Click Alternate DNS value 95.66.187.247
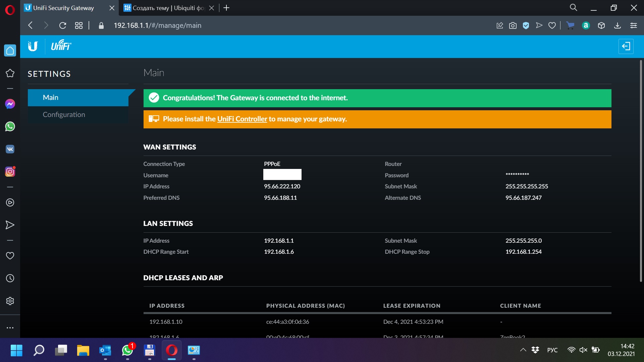 click(x=524, y=198)
